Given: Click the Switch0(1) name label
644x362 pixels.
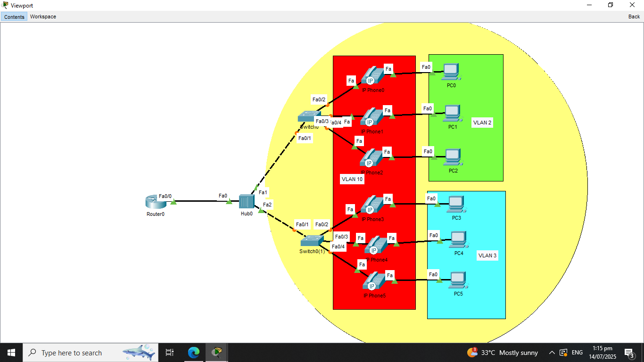Looking at the screenshot, I should [x=312, y=251].
